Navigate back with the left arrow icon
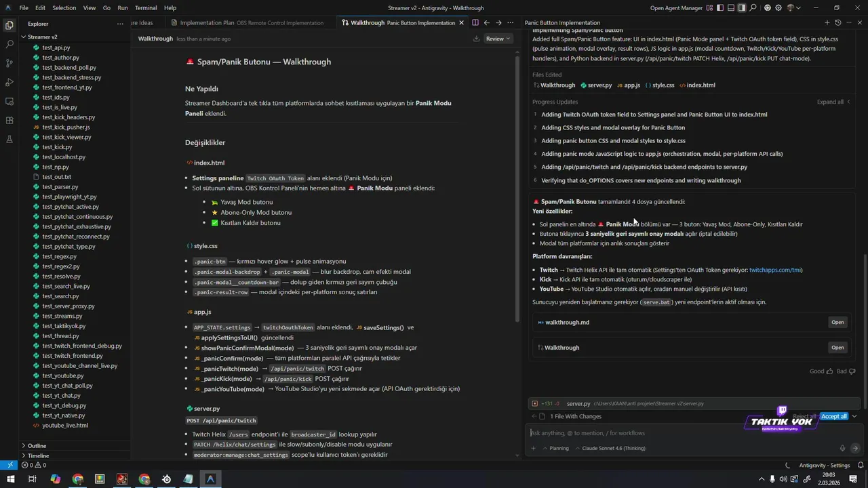 coord(486,22)
